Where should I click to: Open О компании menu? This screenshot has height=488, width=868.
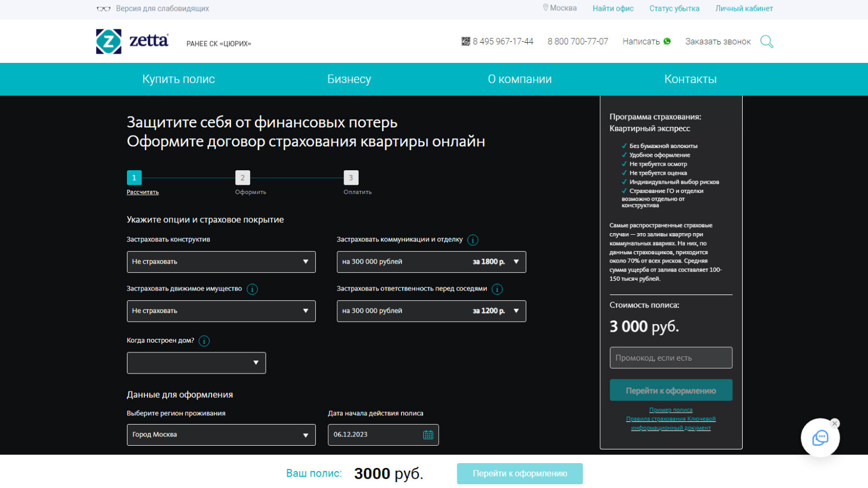coord(520,79)
